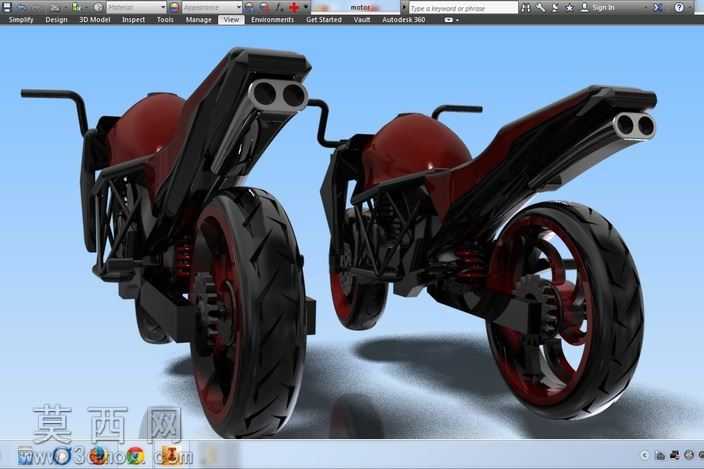Viewport: 704px width, 469px height.
Task: Click the fx parameters icon
Action: (x=279, y=8)
